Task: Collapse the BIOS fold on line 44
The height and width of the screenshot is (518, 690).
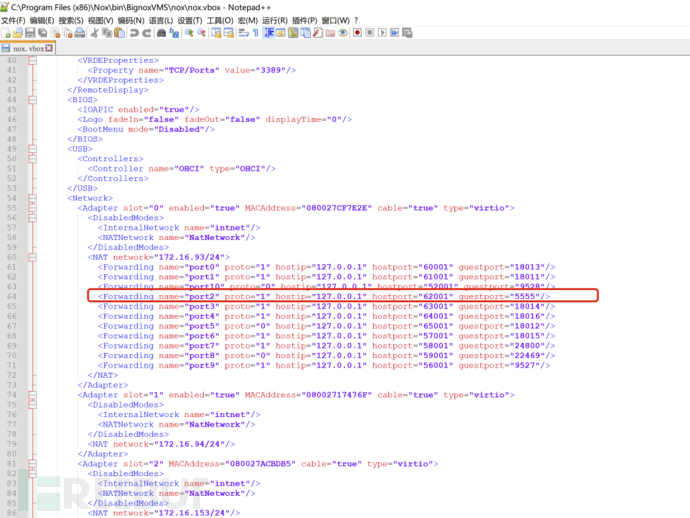Action: pos(33,100)
